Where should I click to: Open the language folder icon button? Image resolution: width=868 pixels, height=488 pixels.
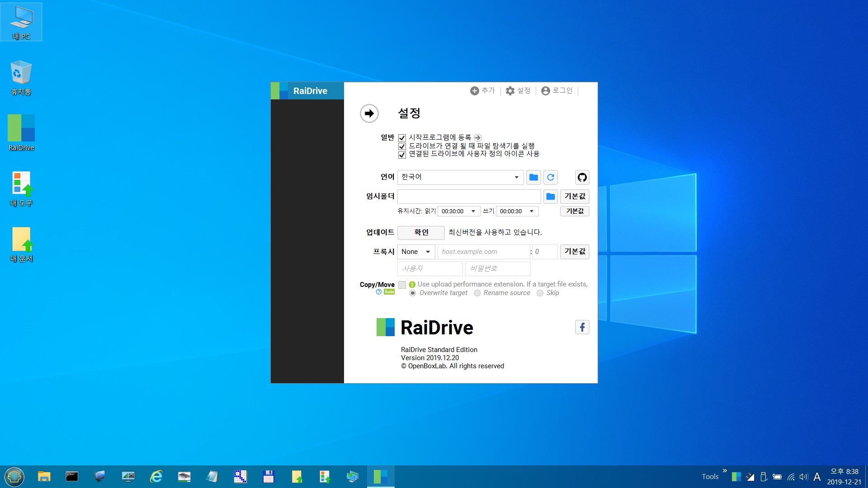coord(533,177)
